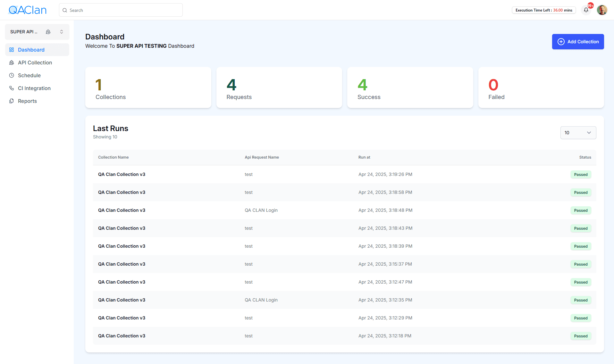Select the run at 3:18:58 PM
The width and height of the screenshot is (614, 364).
point(344,192)
